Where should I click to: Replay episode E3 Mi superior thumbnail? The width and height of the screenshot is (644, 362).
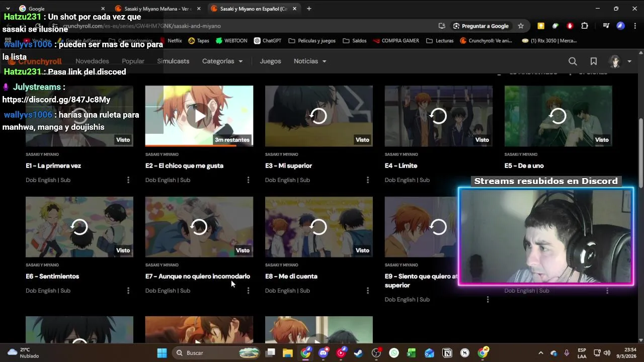click(319, 116)
